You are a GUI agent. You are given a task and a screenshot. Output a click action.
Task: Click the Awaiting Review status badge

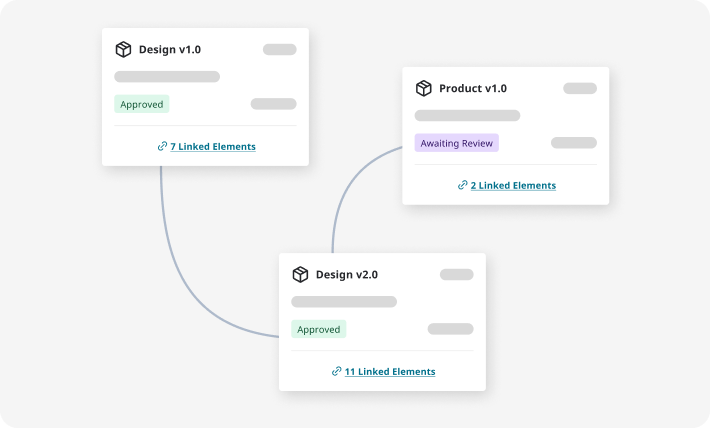[456, 143]
